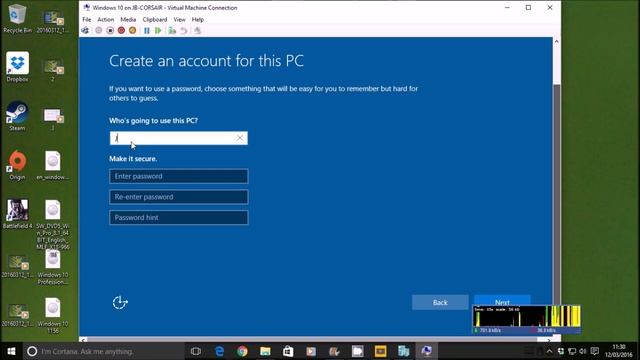The height and width of the screenshot is (360, 640).
Task: Select the Battlefield 4 desktop shortcut
Action: coord(17,214)
